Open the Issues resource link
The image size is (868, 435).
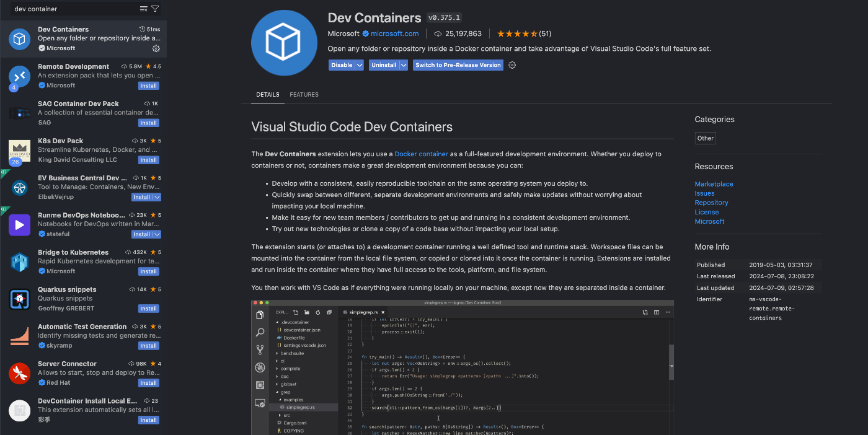(x=704, y=193)
